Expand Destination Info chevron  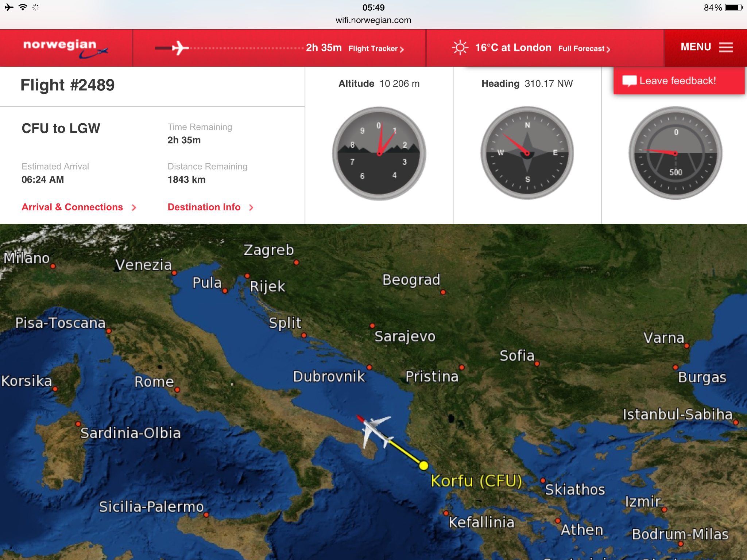point(251,207)
